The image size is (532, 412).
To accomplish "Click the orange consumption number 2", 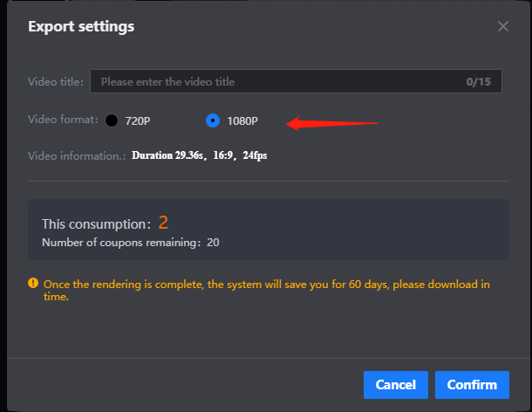I will 163,223.
